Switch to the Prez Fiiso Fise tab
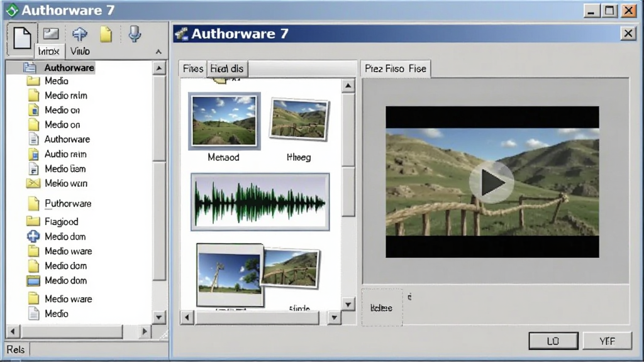Screen dimensions: 644x362 point(396,69)
